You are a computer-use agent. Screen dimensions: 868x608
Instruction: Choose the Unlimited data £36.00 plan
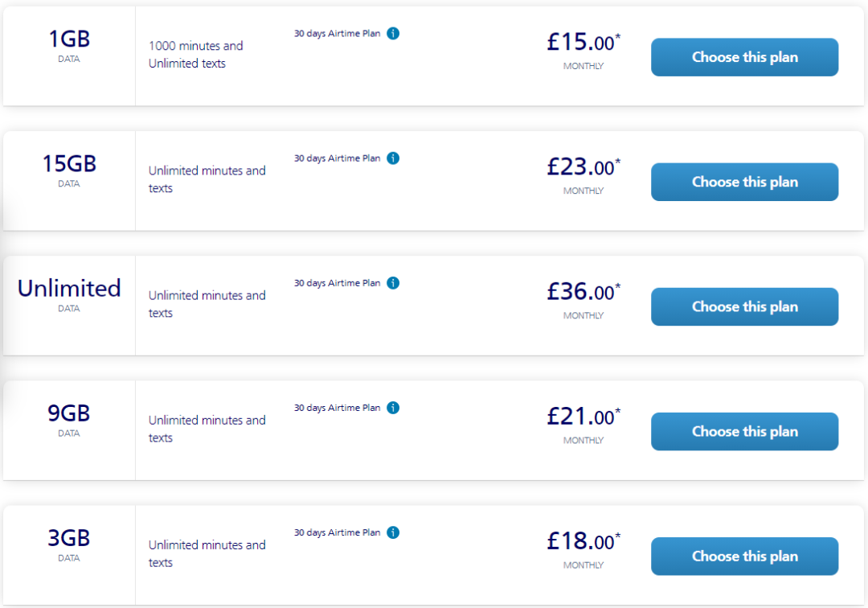[744, 306]
